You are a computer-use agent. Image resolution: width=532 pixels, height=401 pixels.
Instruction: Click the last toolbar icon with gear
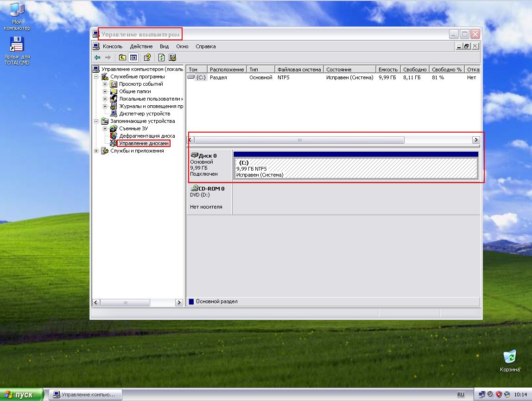[172, 57]
